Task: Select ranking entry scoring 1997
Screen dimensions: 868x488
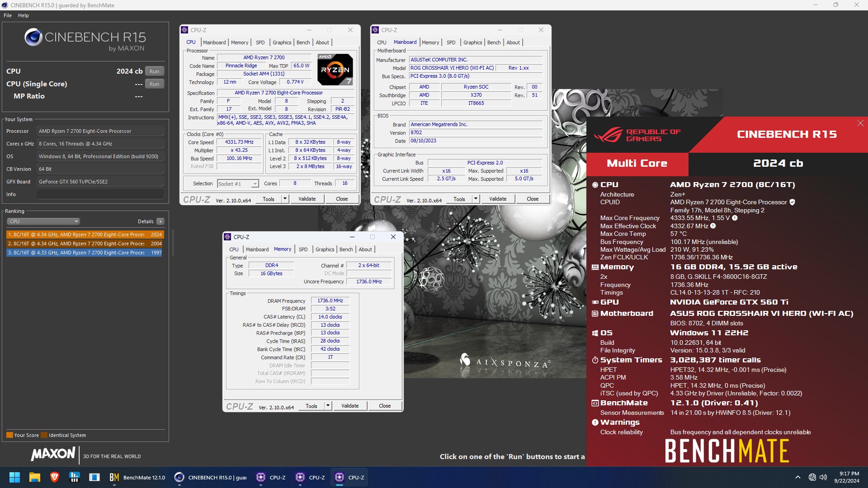Action: tap(85, 253)
